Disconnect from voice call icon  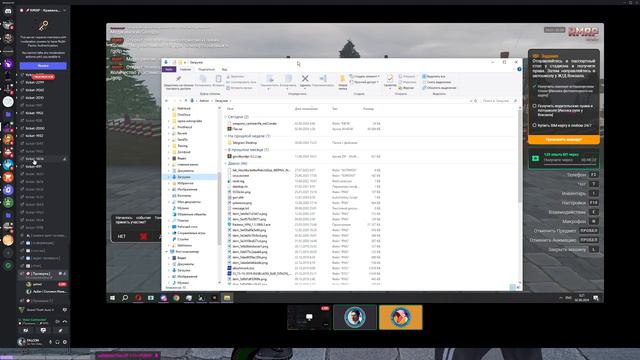tap(65, 322)
